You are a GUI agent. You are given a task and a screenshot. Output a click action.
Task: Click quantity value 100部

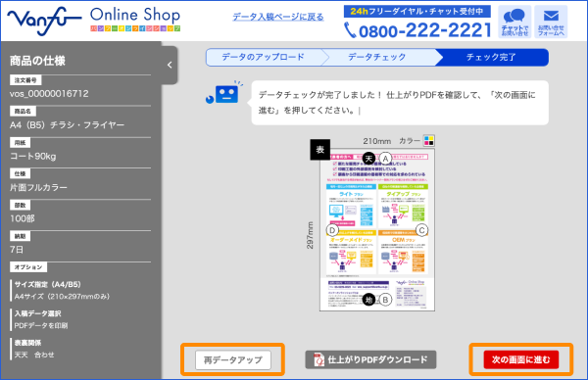pos(23,218)
